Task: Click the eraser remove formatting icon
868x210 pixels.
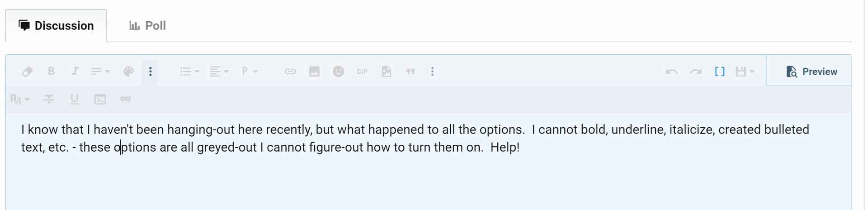Action: [27, 72]
